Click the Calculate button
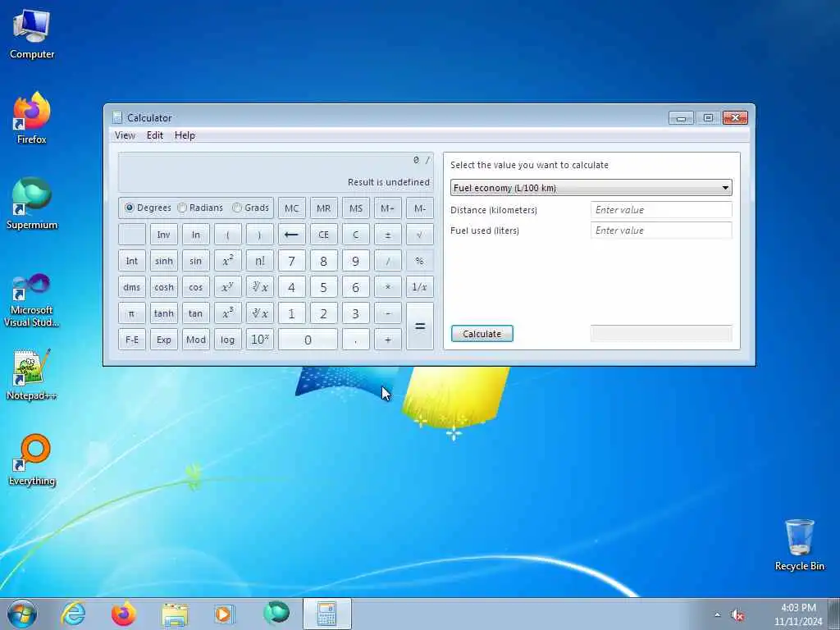 click(x=482, y=334)
